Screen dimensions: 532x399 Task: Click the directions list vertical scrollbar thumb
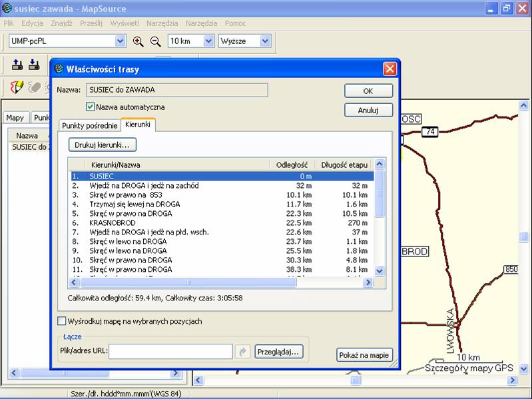(380, 193)
